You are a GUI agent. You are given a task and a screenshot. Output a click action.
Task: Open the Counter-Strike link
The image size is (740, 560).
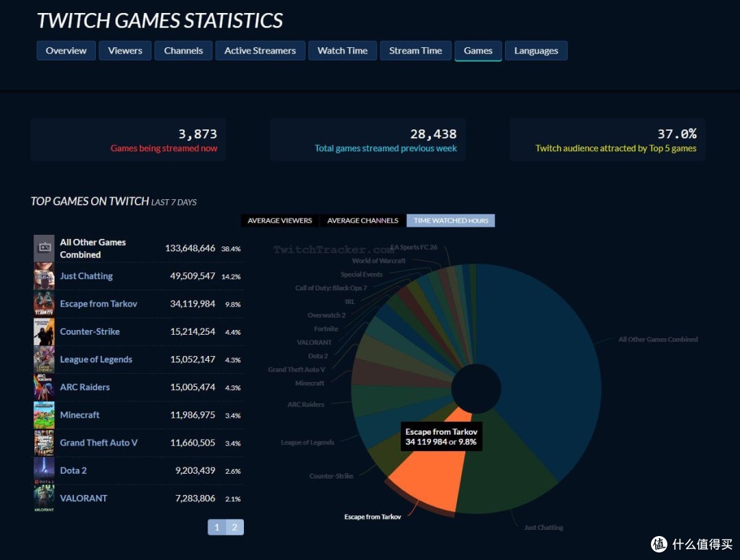(90, 331)
